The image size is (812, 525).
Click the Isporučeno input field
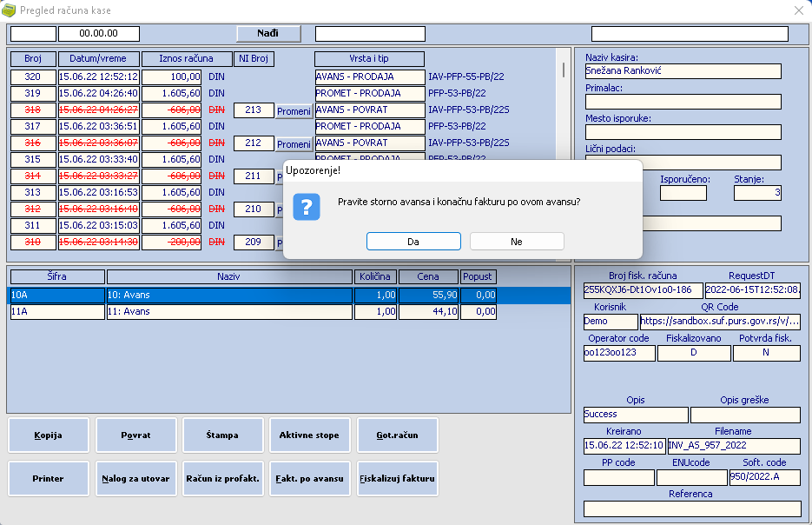(x=683, y=193)
